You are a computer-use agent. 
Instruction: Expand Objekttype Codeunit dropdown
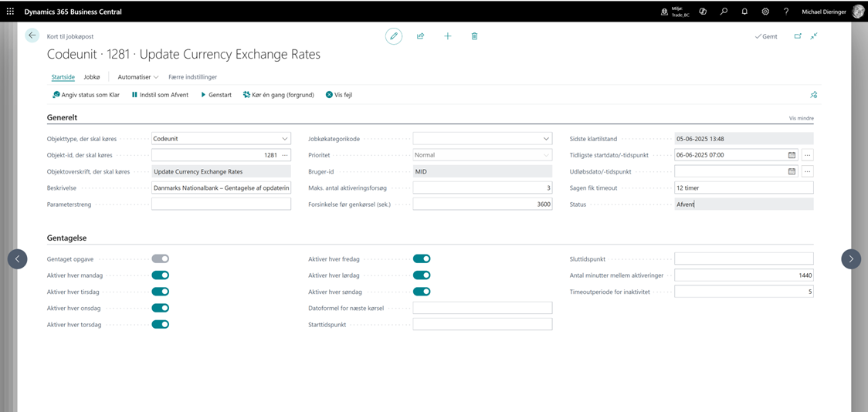click(x=285, y=139)
